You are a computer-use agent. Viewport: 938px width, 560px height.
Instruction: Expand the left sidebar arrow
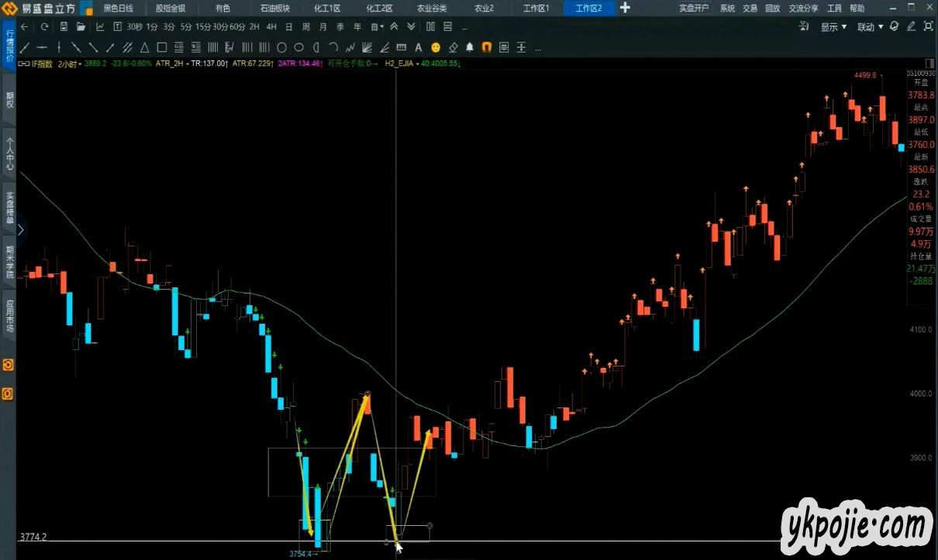point(21,230)
